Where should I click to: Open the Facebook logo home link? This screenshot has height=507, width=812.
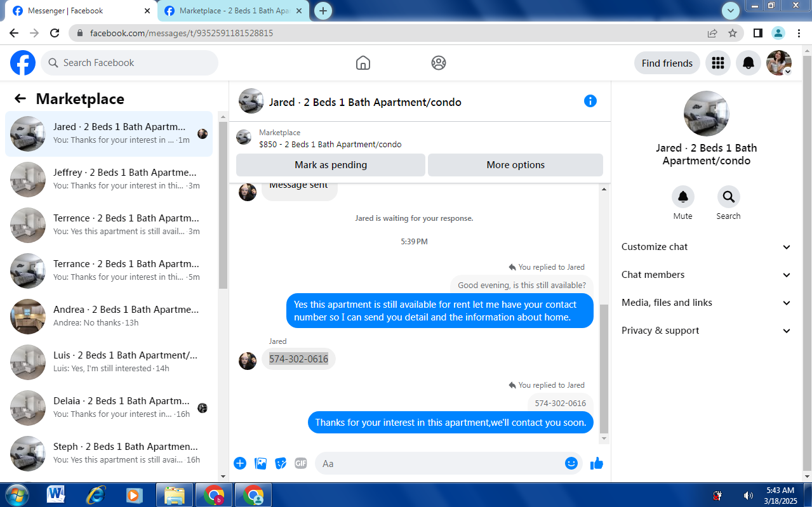tap(23, 63)
